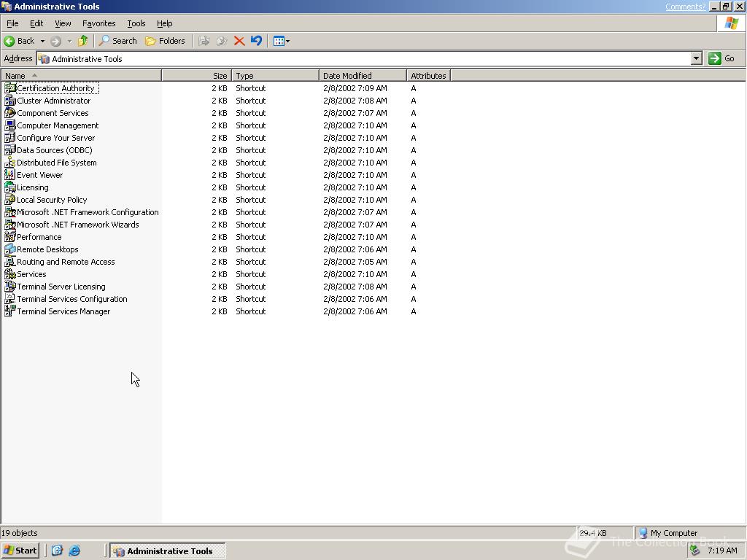Select the Data Sources (ODBC) icon
Viewport: 747px width, 560px height.
click(10, 150)
